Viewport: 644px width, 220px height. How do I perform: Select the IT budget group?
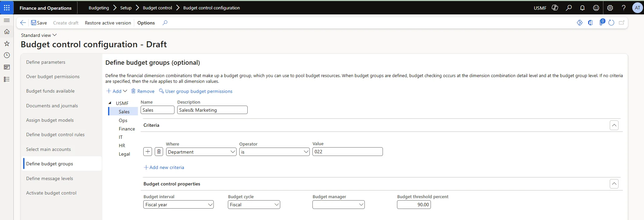pos(120,137)
